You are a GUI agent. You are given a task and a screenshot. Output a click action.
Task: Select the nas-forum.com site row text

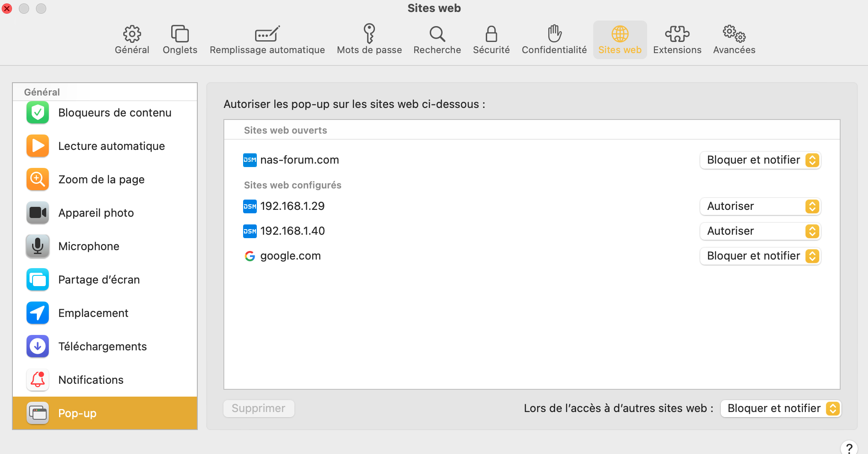(299, 160)
